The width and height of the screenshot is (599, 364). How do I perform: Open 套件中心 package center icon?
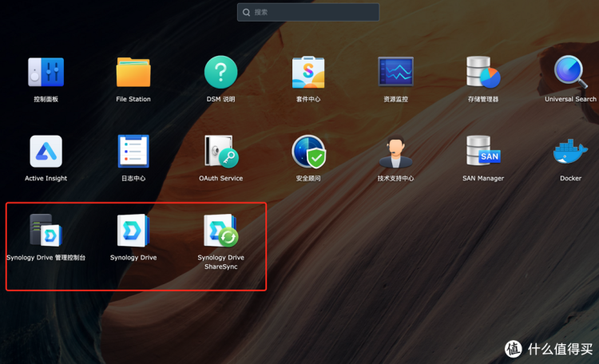click(308, 72)
